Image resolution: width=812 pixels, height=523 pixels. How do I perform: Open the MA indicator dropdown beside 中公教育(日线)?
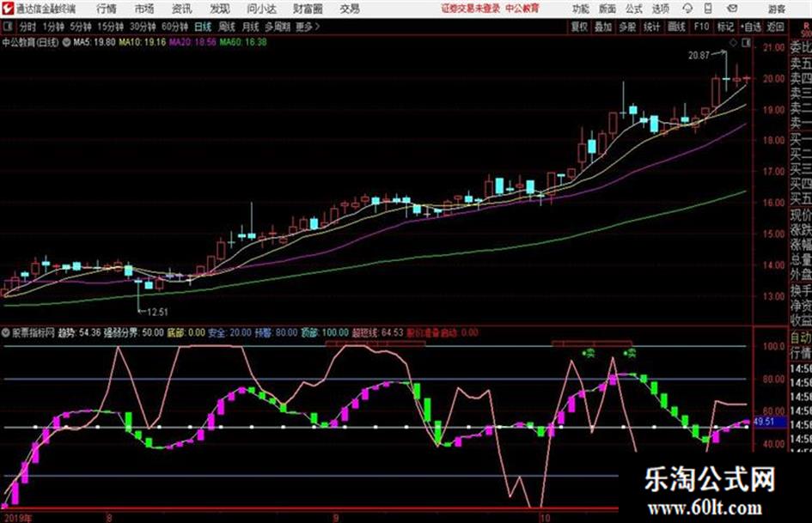[67, 42]
